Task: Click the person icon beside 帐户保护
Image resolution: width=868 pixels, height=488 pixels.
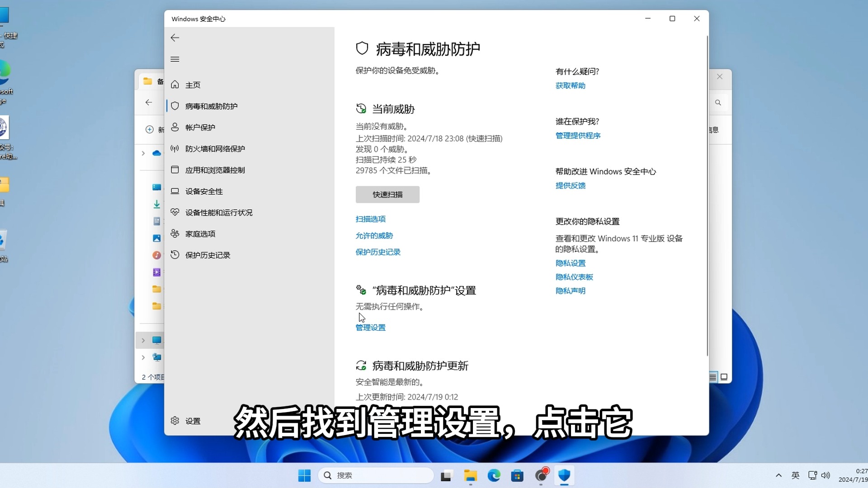Action: tap(175, 127)
